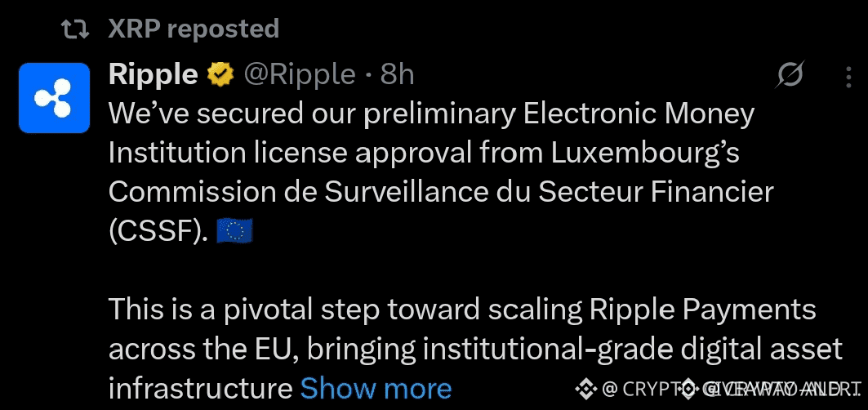
Task: Click the Ripple display name
Action: pos(154,74)
